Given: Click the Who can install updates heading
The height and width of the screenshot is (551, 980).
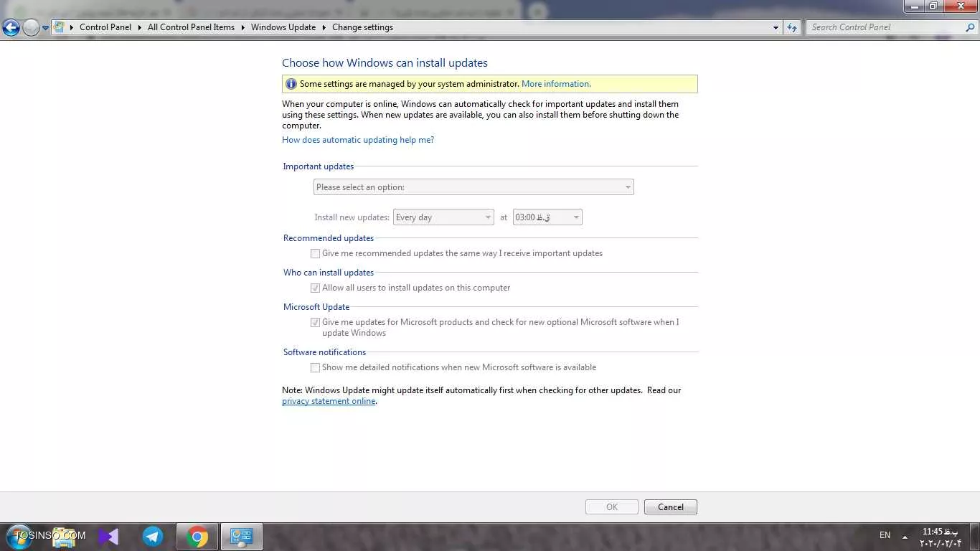Looking at the screenshot, I should point(329,273).
